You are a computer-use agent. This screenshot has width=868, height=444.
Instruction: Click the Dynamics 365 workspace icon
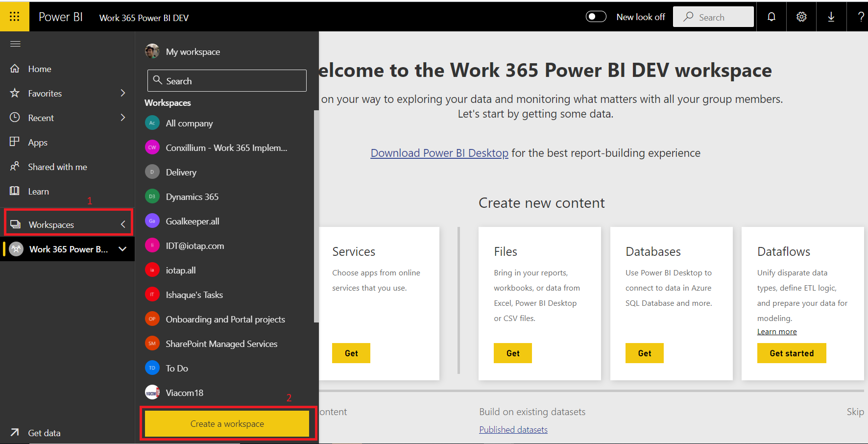point(152,197)
